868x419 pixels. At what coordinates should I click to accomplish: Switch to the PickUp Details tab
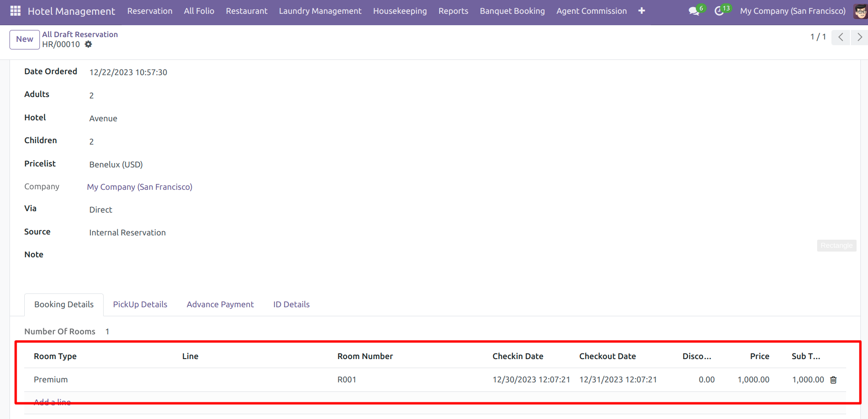(140, 304)
